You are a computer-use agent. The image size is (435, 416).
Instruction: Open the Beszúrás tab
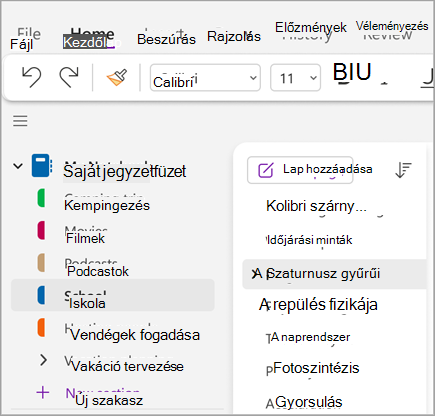coord(166,39)
